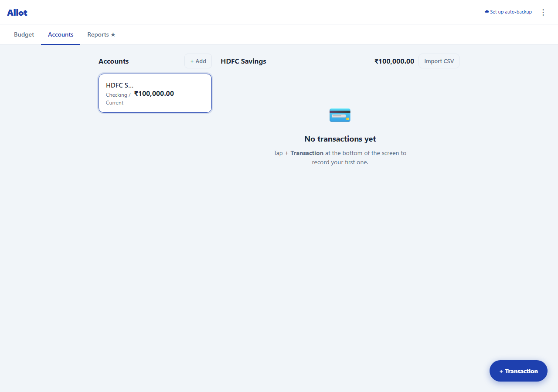Add a new account
This screenshot has height=392, width=558.
(x=198, y=61)
